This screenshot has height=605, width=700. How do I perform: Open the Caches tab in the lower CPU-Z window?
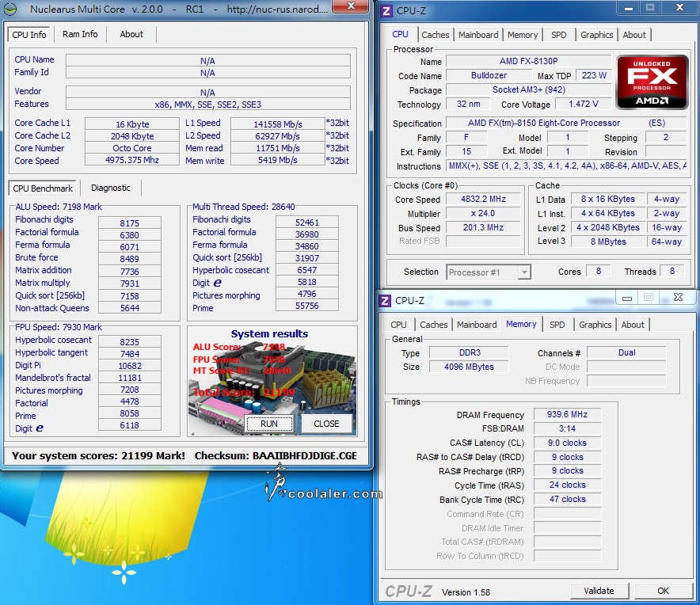[433, 325]
